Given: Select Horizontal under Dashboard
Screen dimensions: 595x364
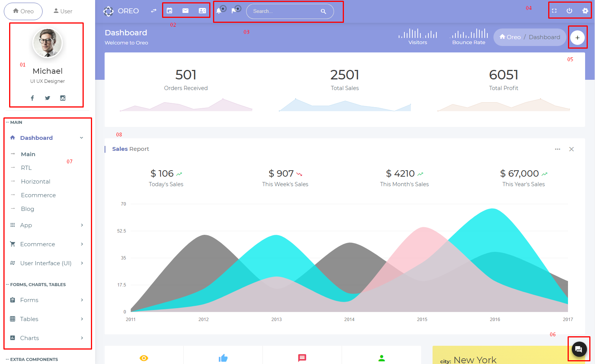Looking at the screenshot, I should click(35, 182).
